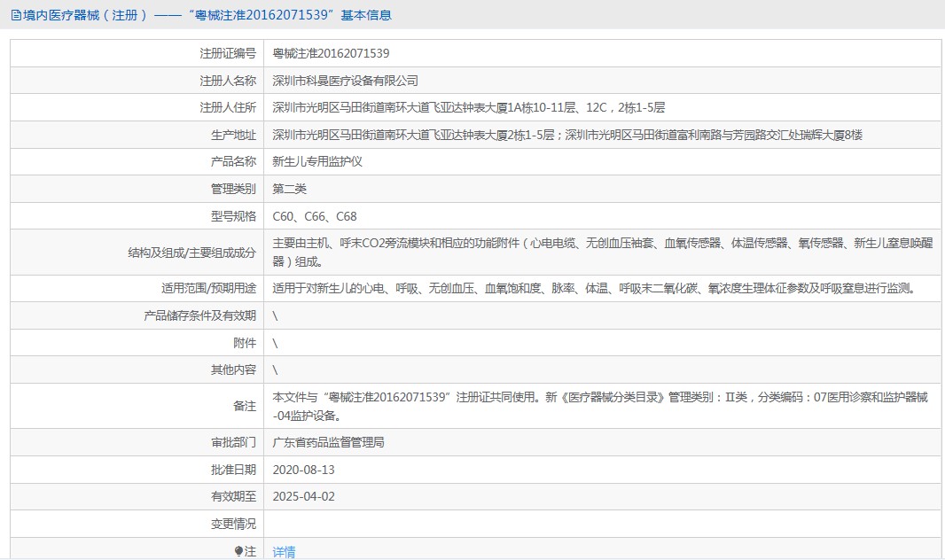Click the 生产地址 label
The width and height of the screenshot is (945, 560).
point(233,135)
